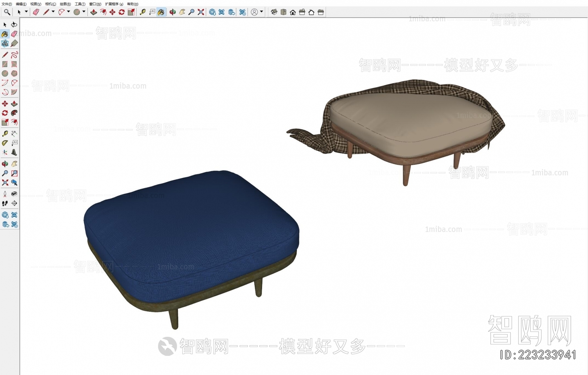This screenshot has height=375, width=588.
Task: Pick the Follow Me tool in left palette
Action: tap(14, 113)
